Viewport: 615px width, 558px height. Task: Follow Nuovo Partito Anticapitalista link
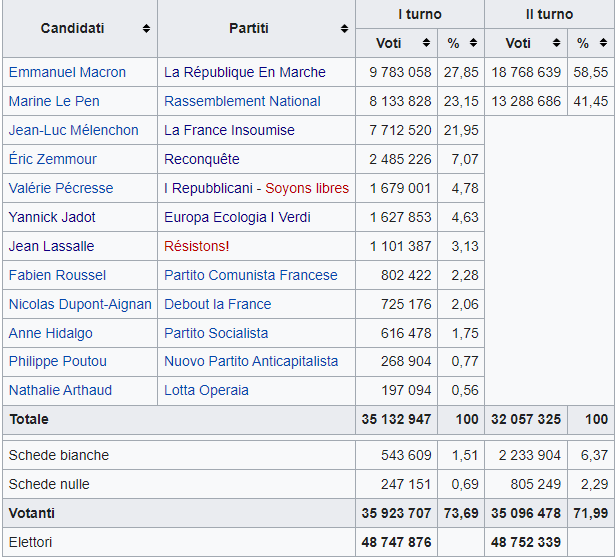(251, 361)
